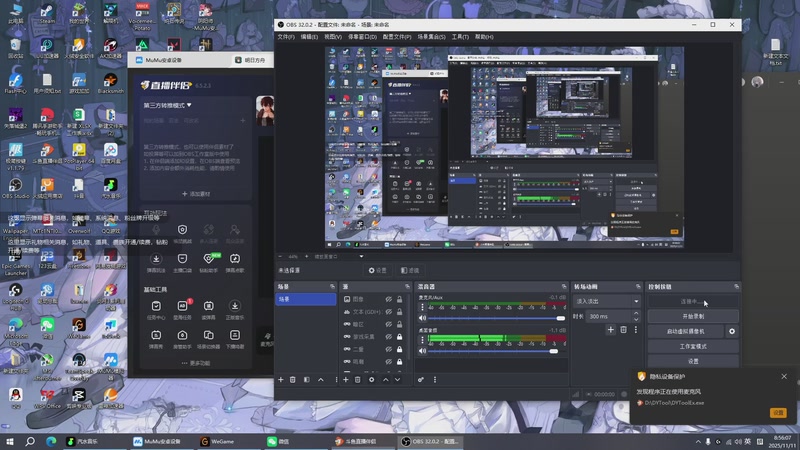This screenshot has width=800, height=450.
Task: Increase the transition duration with up arrow
Action: (636, 313)
